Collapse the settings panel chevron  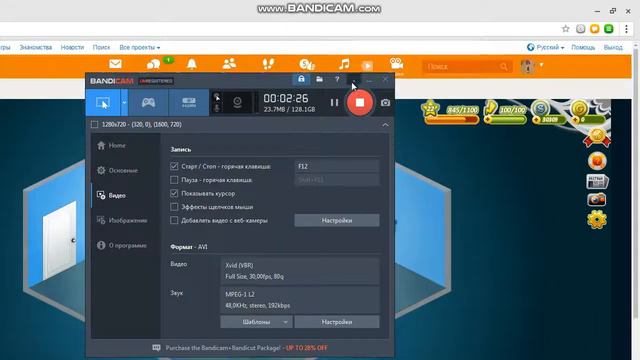(385, 125)
